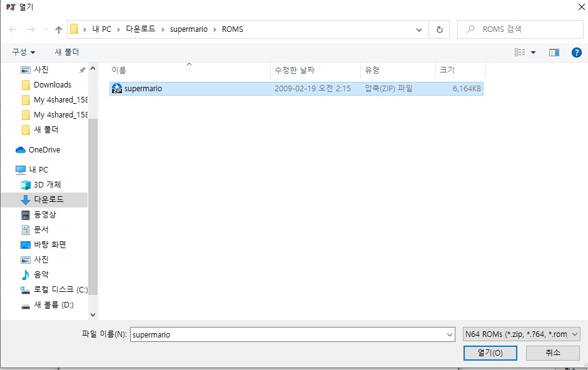Select OneDrive in the navigation pane
The width and height of the screenshot is (588, 370).
pos(44,150)
